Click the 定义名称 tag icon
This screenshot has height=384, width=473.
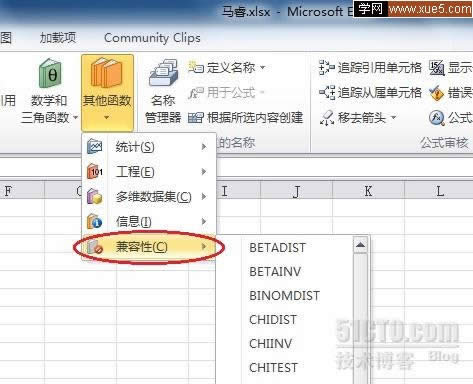point(196,67)
